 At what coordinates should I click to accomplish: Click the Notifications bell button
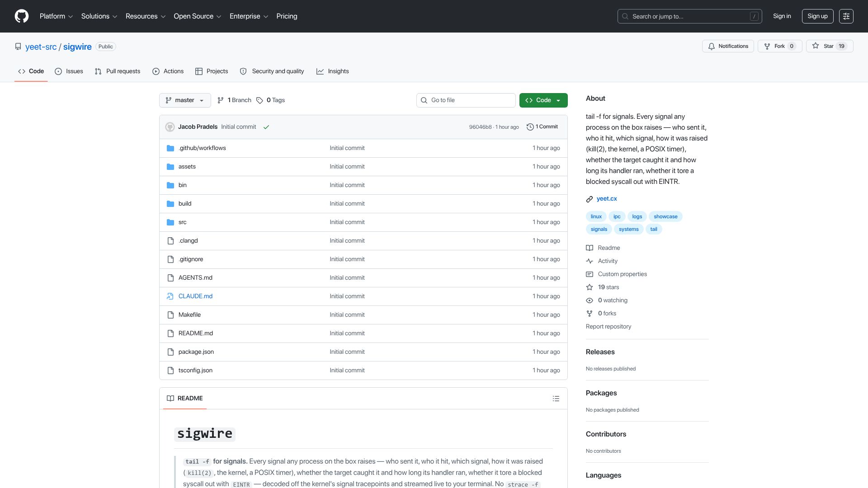728,46
